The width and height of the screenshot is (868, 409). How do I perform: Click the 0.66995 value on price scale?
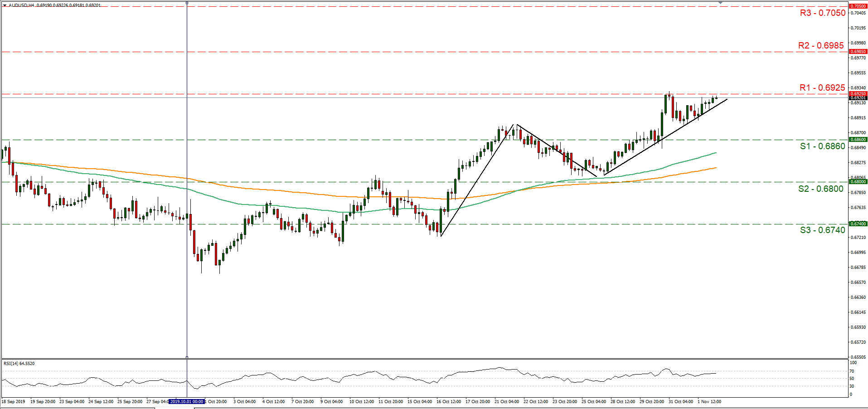pos(858,253)
